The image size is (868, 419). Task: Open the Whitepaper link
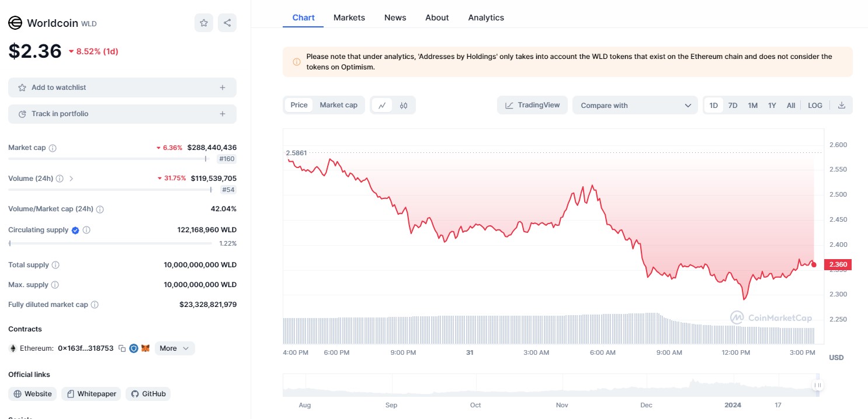coord(92,394)
